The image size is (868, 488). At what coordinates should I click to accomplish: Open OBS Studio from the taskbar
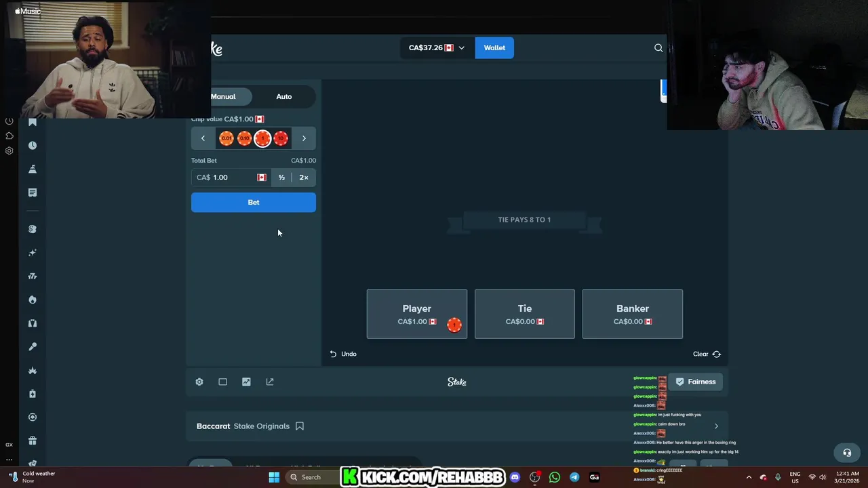[535, 477]
